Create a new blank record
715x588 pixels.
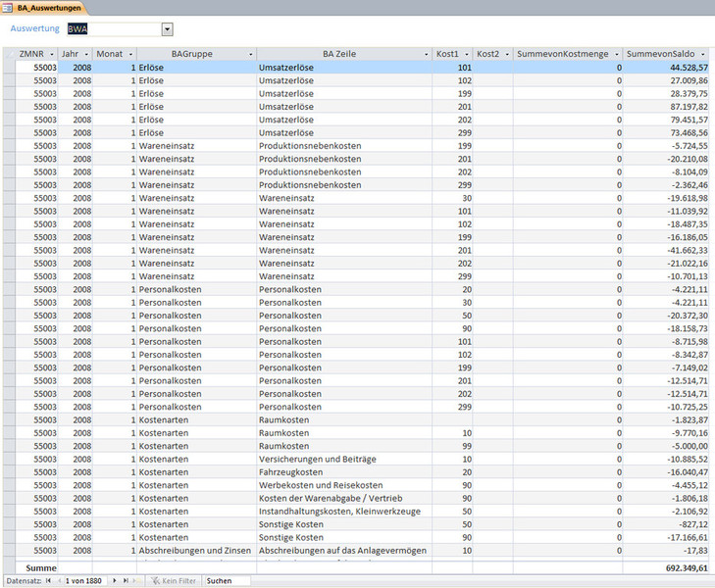[x=136, y=581]
